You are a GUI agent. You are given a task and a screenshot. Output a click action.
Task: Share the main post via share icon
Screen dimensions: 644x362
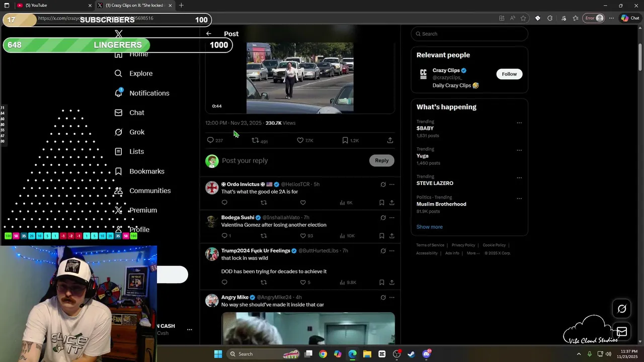tap(390, 140)
